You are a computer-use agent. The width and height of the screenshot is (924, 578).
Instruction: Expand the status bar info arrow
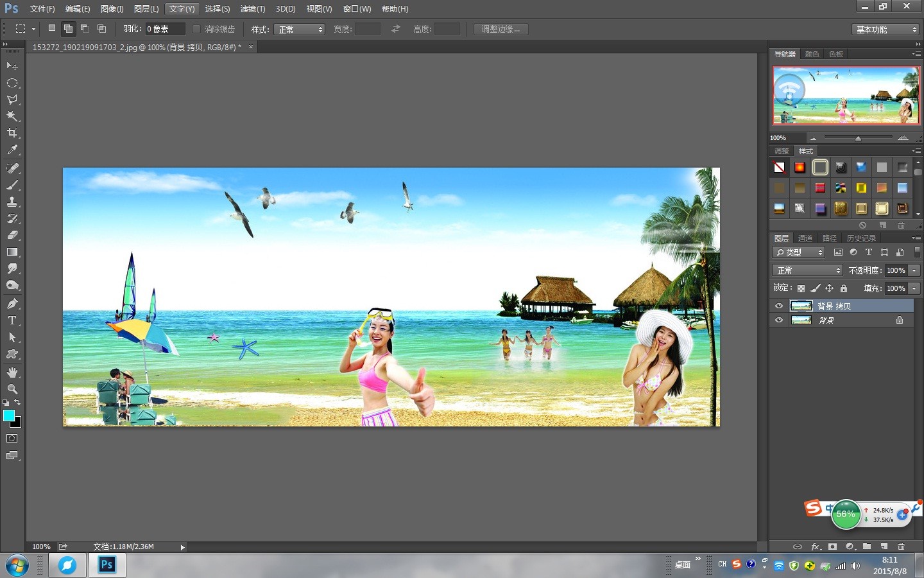(182, 547)
